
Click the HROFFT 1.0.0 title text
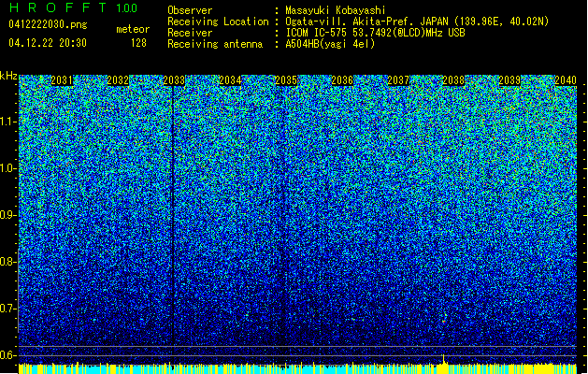coord(74,7)
